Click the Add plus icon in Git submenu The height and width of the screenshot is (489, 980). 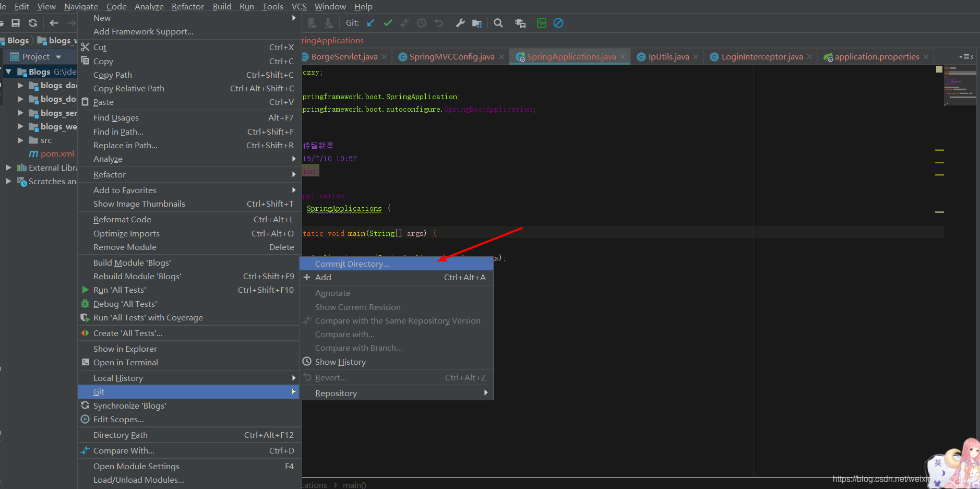307,277
